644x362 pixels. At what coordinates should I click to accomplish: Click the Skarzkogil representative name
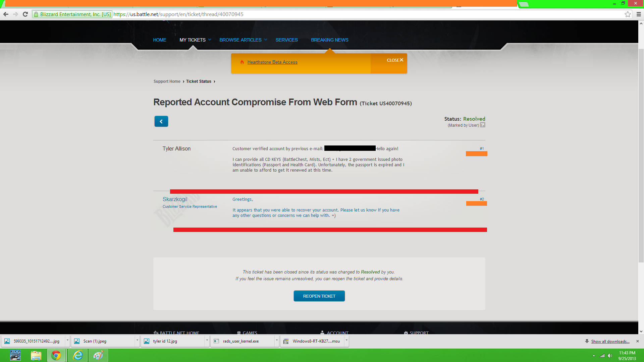175,199
